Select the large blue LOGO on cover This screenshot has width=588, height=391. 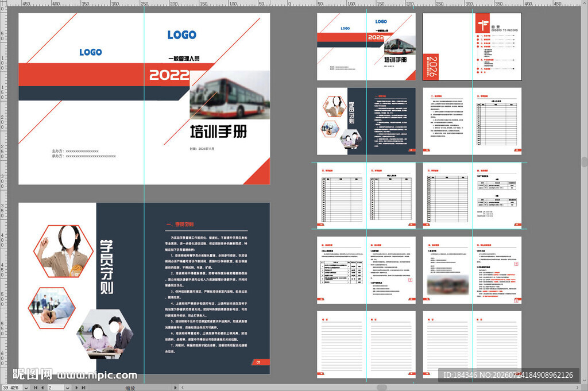[x=181, y=35]
